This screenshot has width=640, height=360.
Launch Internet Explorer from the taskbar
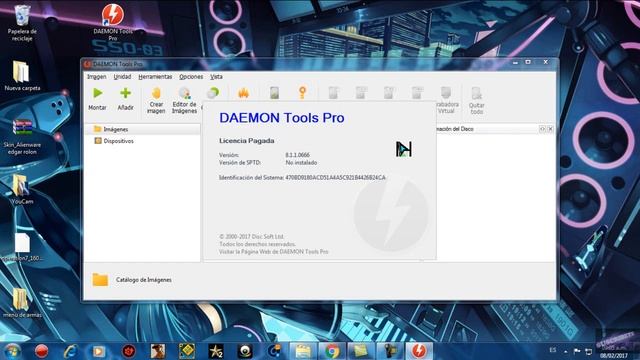pyautogui.click(x=70, y=351)
